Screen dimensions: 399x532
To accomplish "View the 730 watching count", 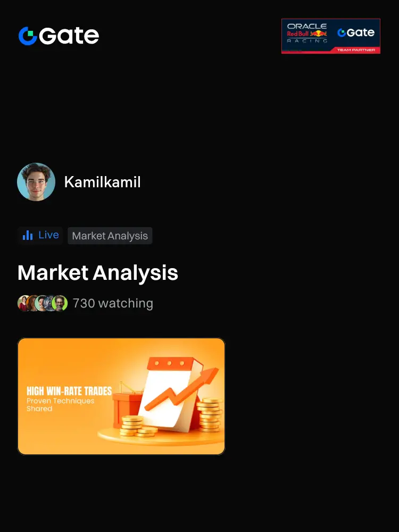I will tap(113, 303).
